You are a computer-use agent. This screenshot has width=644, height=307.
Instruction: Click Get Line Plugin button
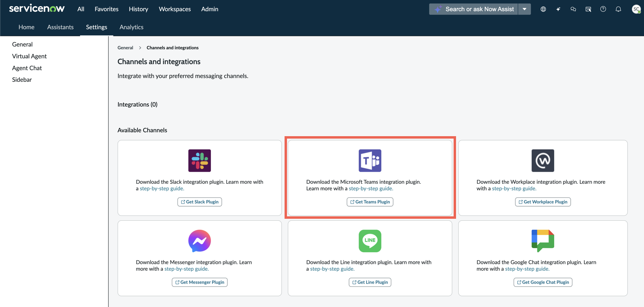pos(370,282)
